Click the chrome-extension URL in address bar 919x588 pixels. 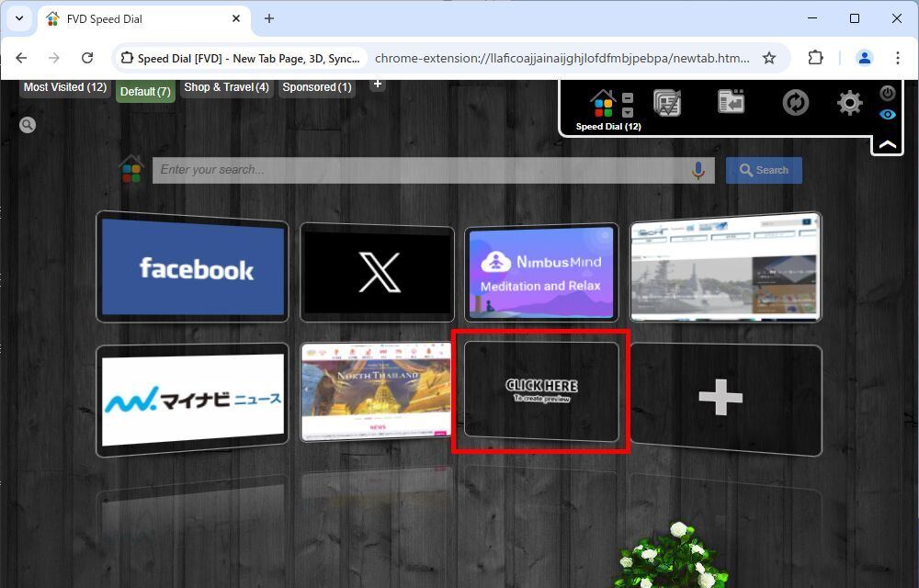pos(562,58)
